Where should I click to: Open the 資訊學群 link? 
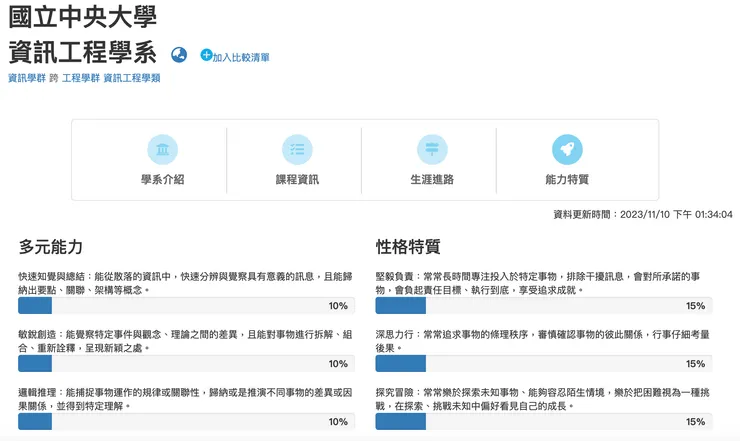tap(27, 78)
